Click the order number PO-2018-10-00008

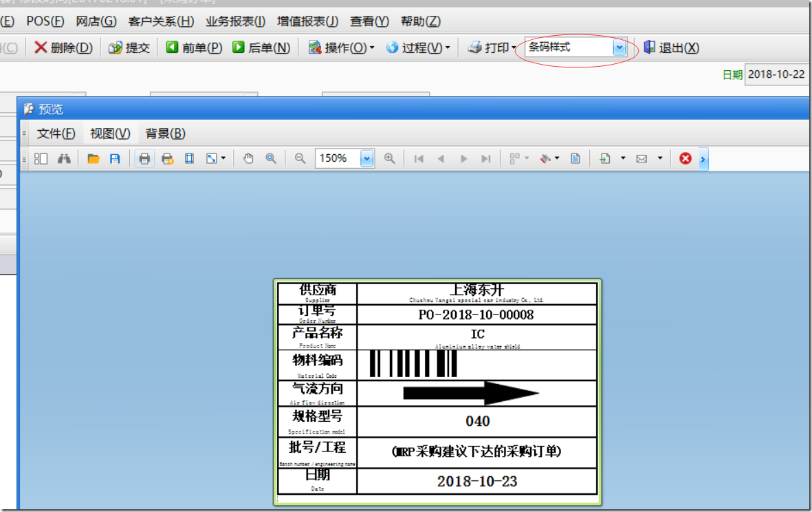click(476, 314)
